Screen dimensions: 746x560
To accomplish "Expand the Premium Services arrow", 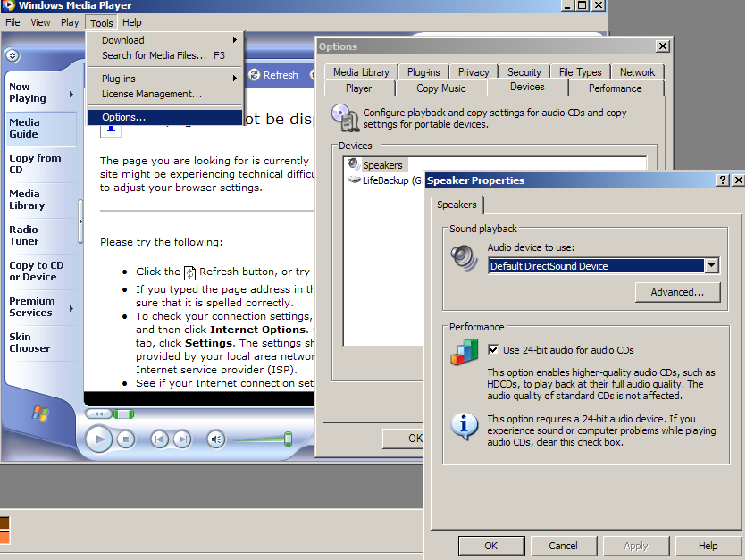I will [71, 309].
